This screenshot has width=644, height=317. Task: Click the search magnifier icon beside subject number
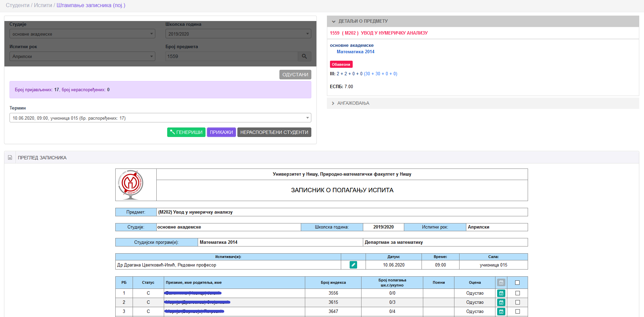pyautogui.click(x=304, y=56)
